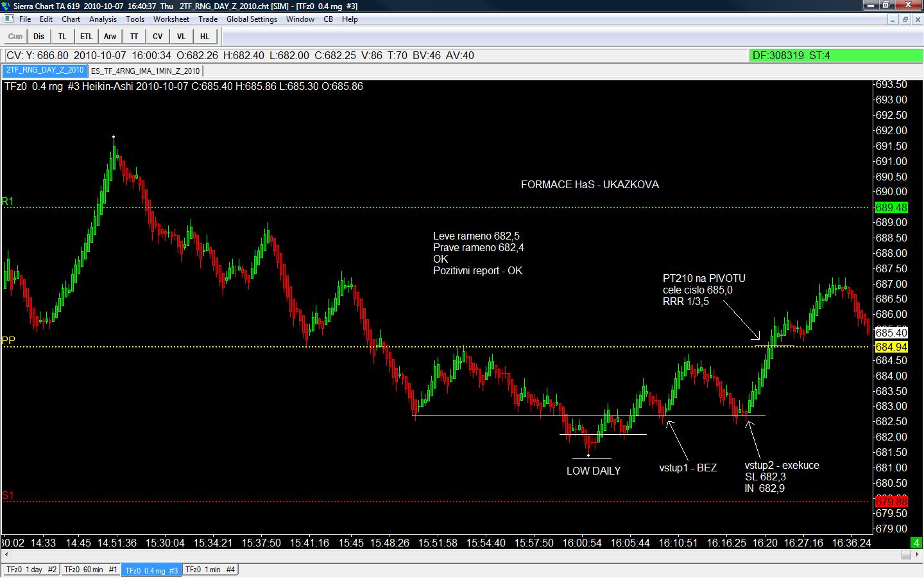Click the chart document icon beside File
The height and width of the screenshot is (578, 924).
pyautogui.click(x=9, y=19)
